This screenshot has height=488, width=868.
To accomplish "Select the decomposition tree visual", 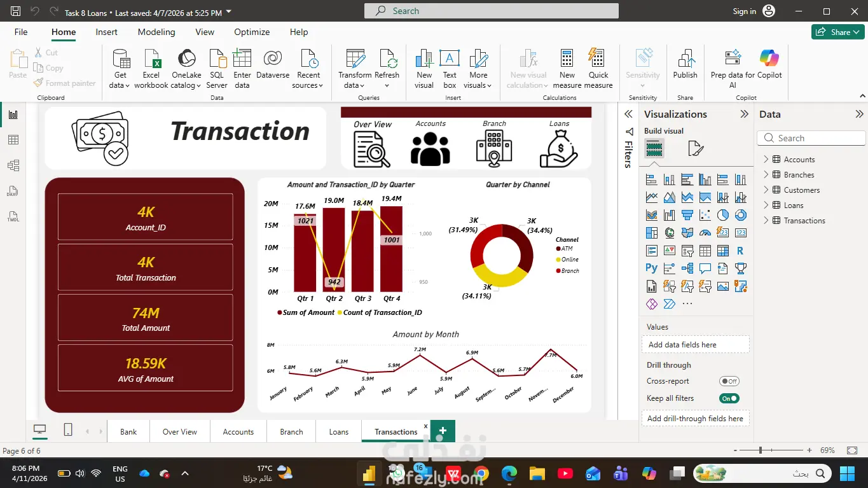I will (687, 268).
